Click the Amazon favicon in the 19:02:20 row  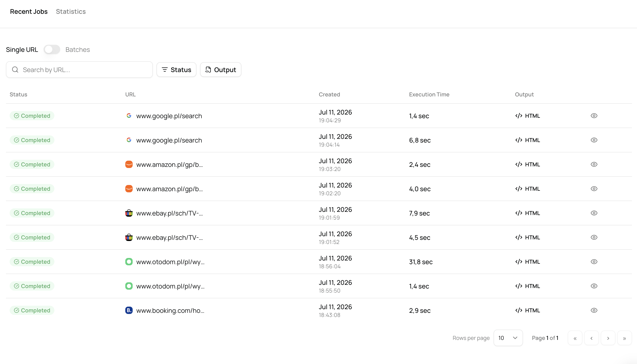(x=129, y=189)
